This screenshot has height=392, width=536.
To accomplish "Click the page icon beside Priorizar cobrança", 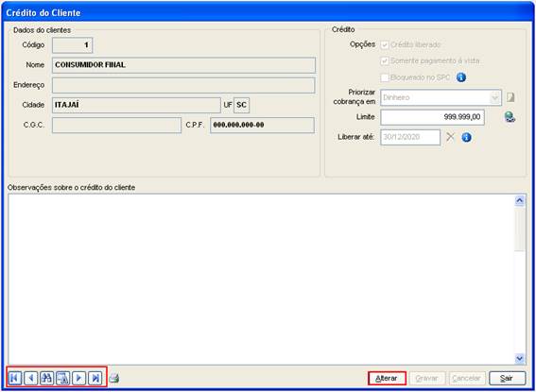I will click(510, 97).
